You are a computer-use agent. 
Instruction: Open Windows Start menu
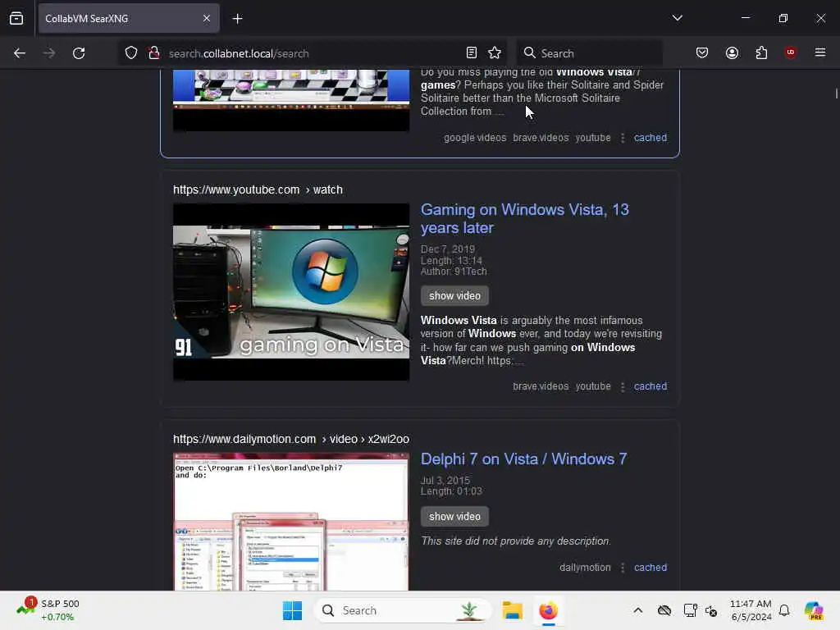(x=292, y=610)
